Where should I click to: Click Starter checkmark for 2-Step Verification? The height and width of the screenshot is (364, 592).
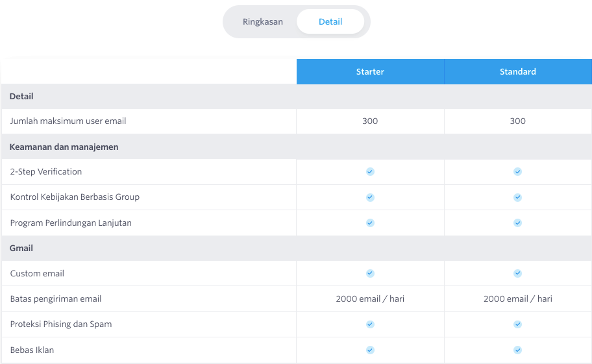point(371,172)
